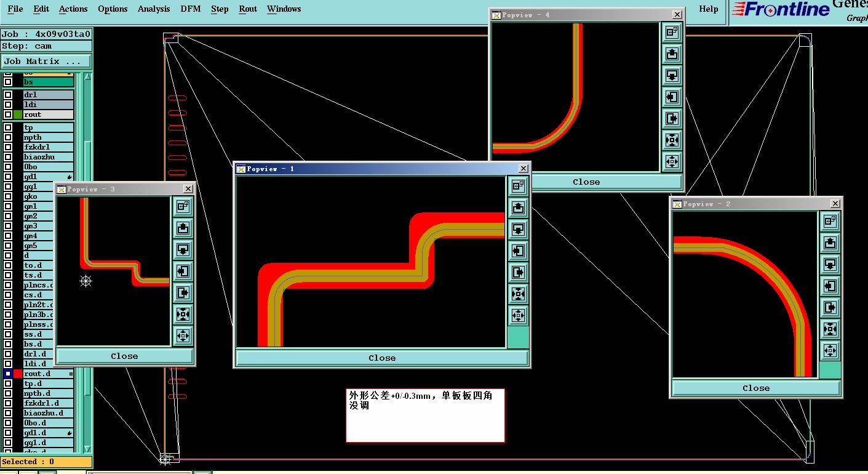The width and height of the screenshot is (868, 474).
Task: Close Popview 1 with its Close button
Action: click(382, 358)
